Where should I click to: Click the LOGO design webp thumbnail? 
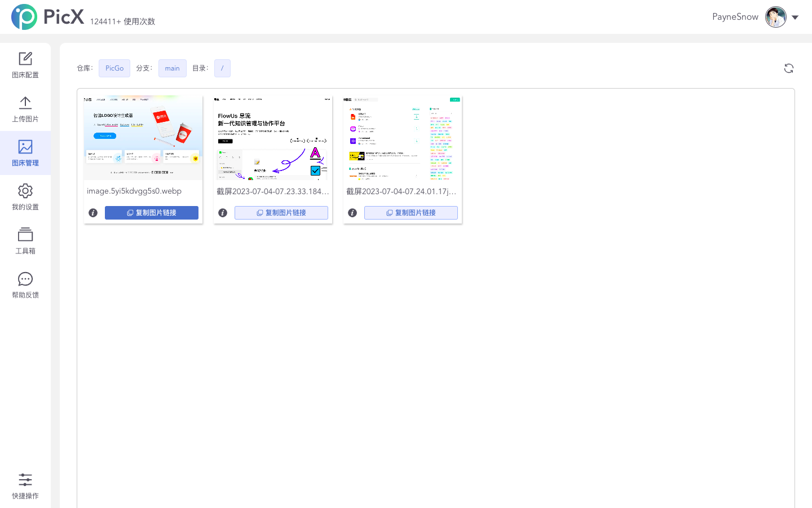click(x=143, y=137)
